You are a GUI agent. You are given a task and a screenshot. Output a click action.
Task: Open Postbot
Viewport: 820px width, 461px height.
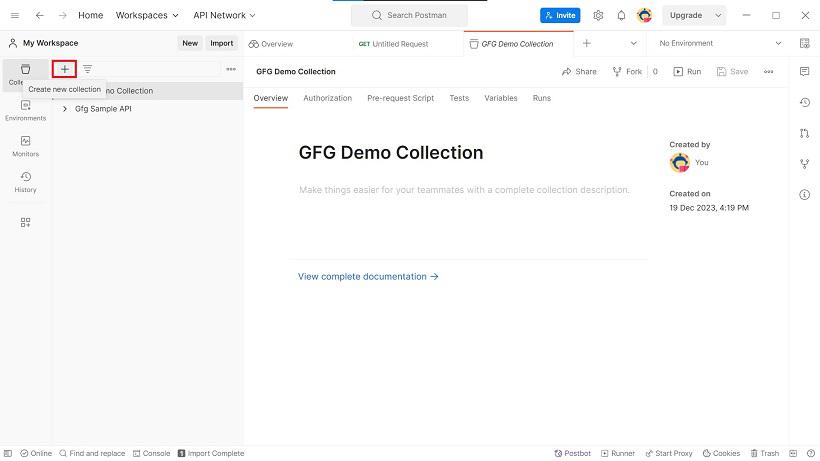[573, 453]
